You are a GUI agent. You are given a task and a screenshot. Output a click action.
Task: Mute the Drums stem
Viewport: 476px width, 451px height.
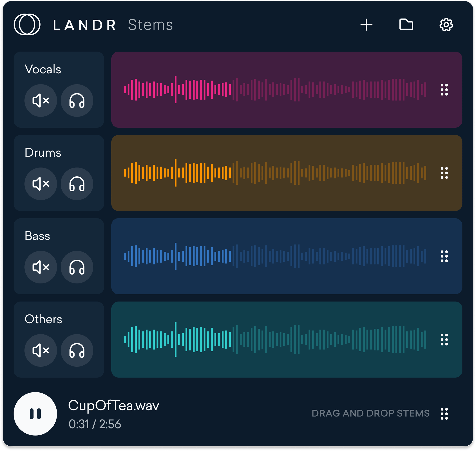tap(41, 184)
